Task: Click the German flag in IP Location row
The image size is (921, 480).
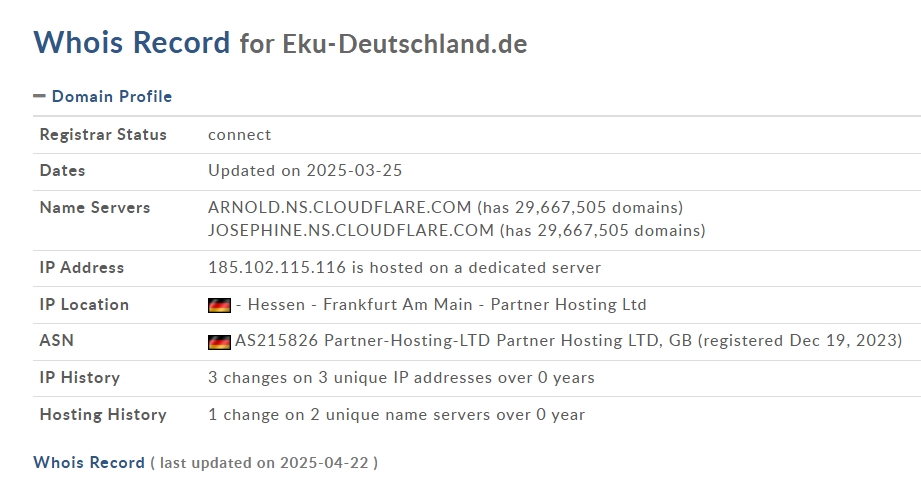Action: 219,306
